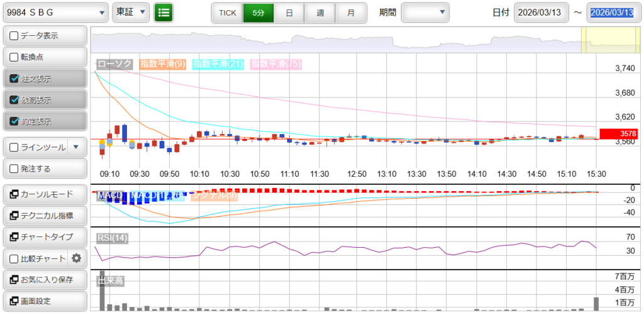Click the gear icon beside 比較チャート
Image resolution: width=644 pixels, height=315 pixels.
(x=77, y=258)
